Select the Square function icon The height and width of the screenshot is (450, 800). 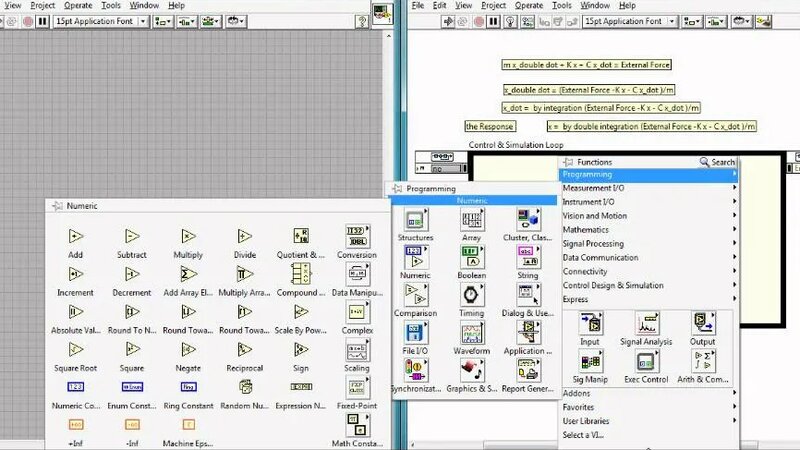point(132,349)
